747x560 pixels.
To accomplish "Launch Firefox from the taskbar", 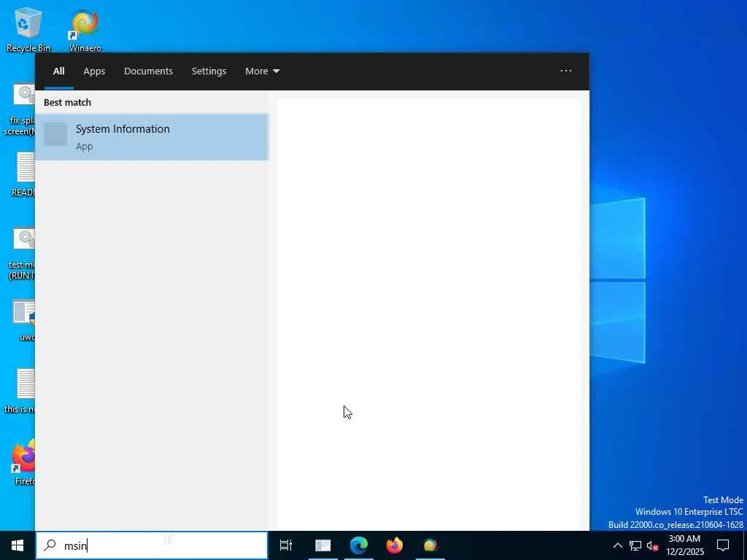I will click(x=395, y=545).
